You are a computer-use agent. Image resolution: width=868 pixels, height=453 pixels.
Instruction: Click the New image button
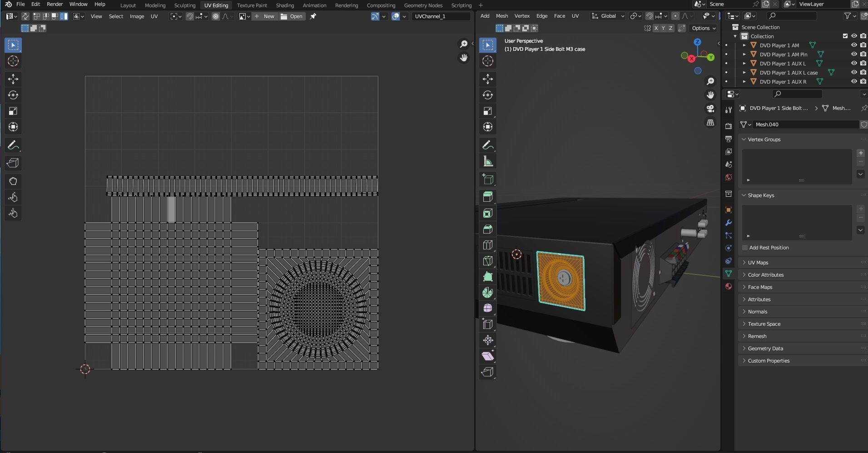click(x=265, y=16)
